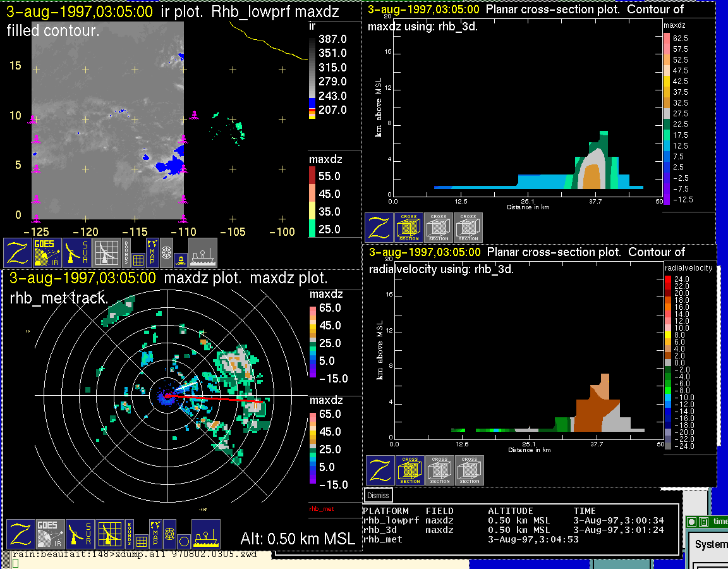Click the SUR radar icon below the IR plot

76,253
